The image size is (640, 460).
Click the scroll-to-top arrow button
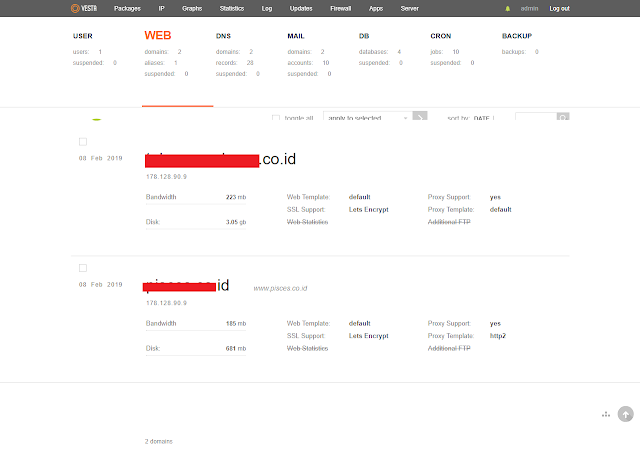tap(626, 414)
